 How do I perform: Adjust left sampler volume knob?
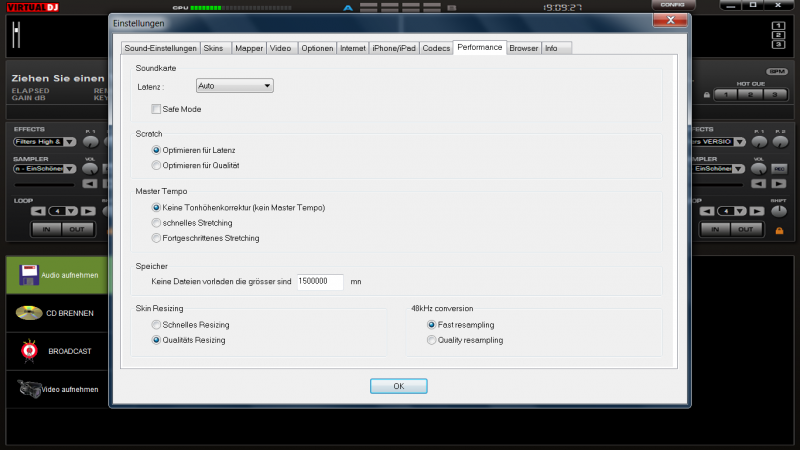90,169
